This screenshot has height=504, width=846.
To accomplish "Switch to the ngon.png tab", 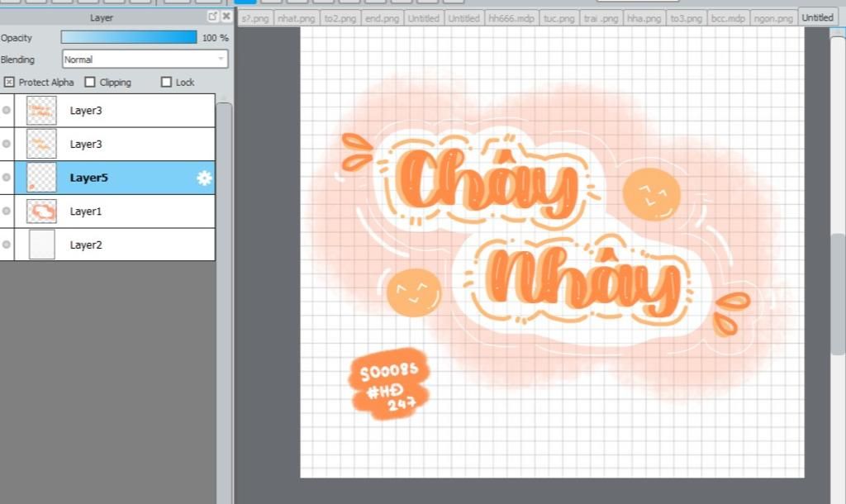I will [x=773, y=18].
